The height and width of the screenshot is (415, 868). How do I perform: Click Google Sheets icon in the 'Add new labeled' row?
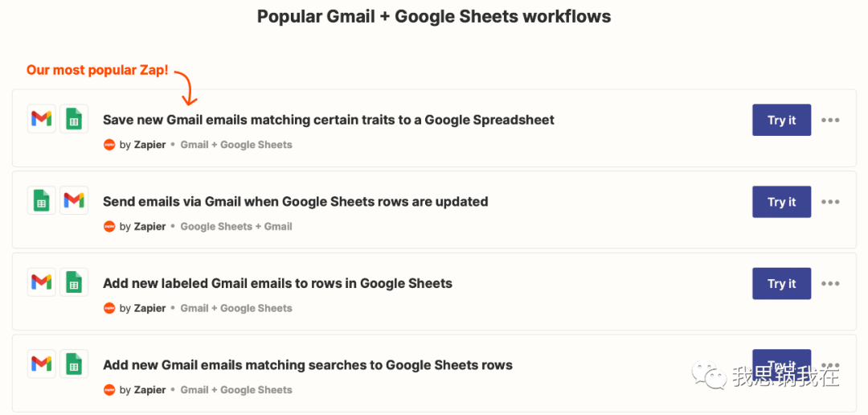74,282
